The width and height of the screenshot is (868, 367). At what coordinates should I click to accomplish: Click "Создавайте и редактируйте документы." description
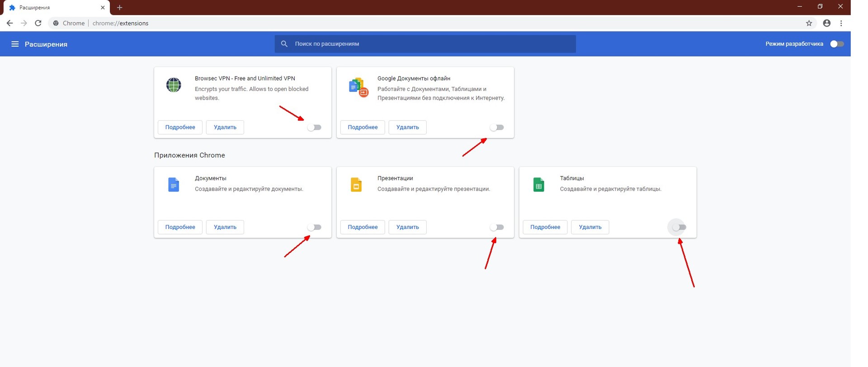point(249,189)
